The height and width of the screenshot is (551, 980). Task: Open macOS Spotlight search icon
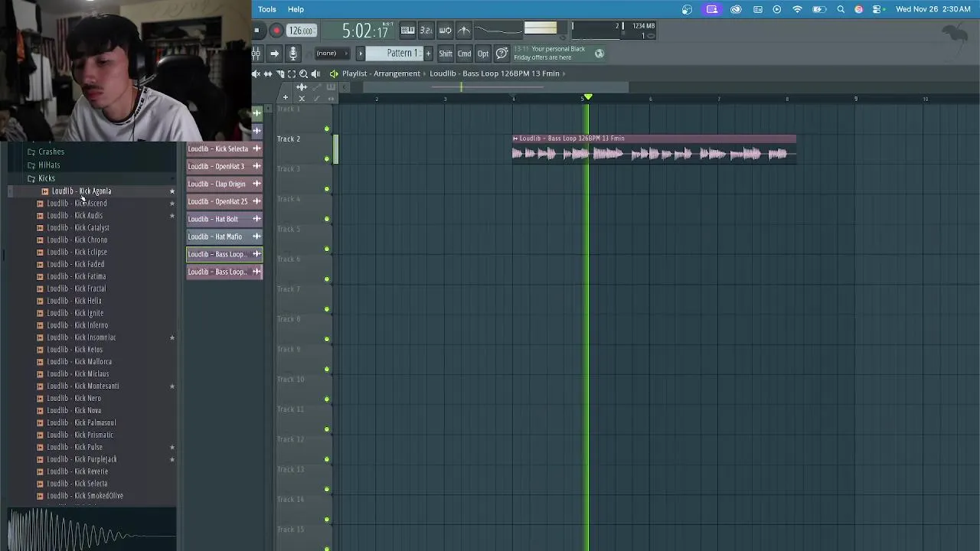tap(841, 9)
